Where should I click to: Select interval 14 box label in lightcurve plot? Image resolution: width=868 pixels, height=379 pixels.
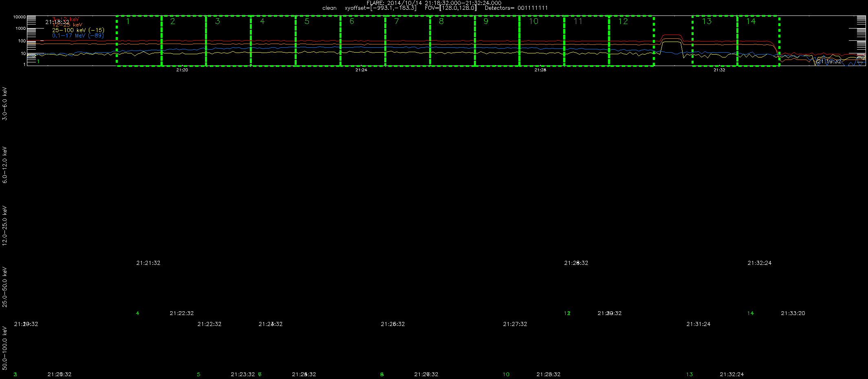(751, 21)
